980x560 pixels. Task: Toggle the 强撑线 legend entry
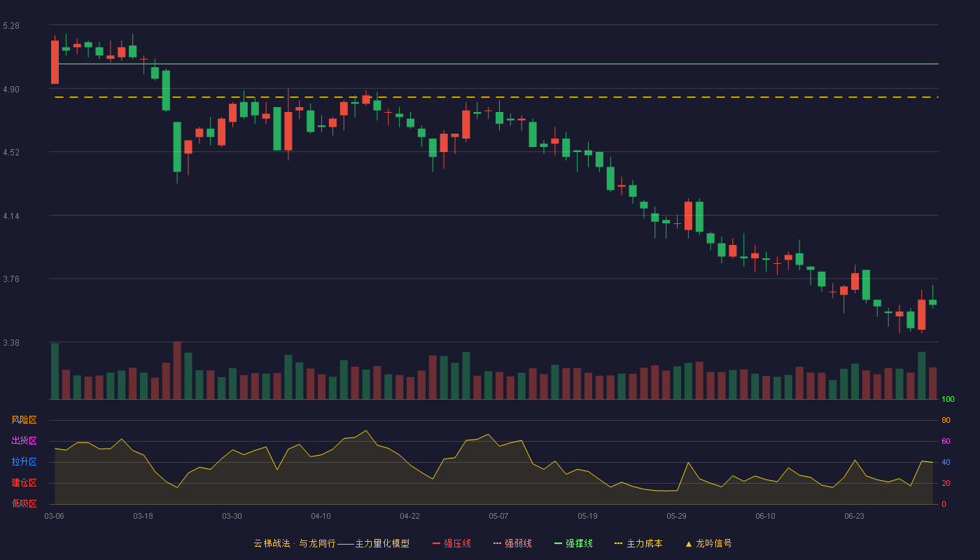coord(573,543)
